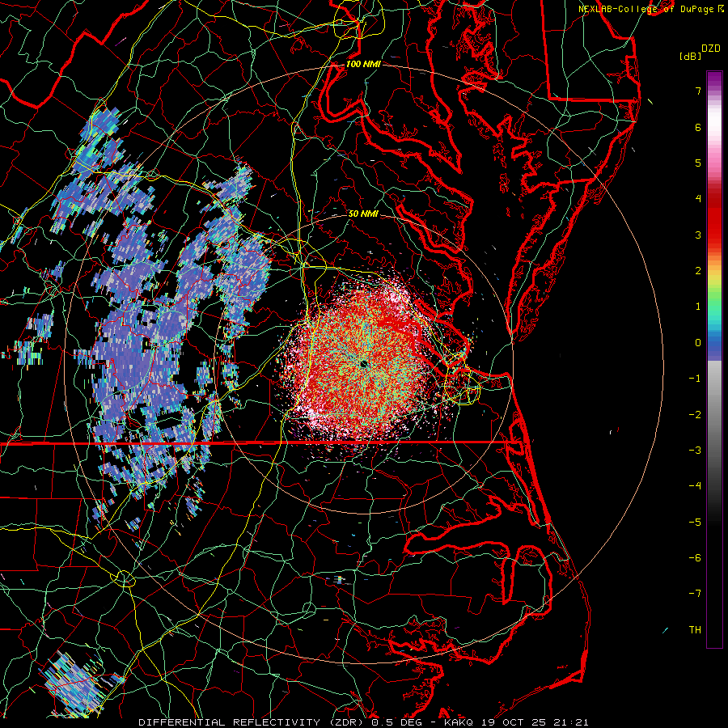Click the DZD product label above the scale

pyautogui.click(x=710, y=49)
